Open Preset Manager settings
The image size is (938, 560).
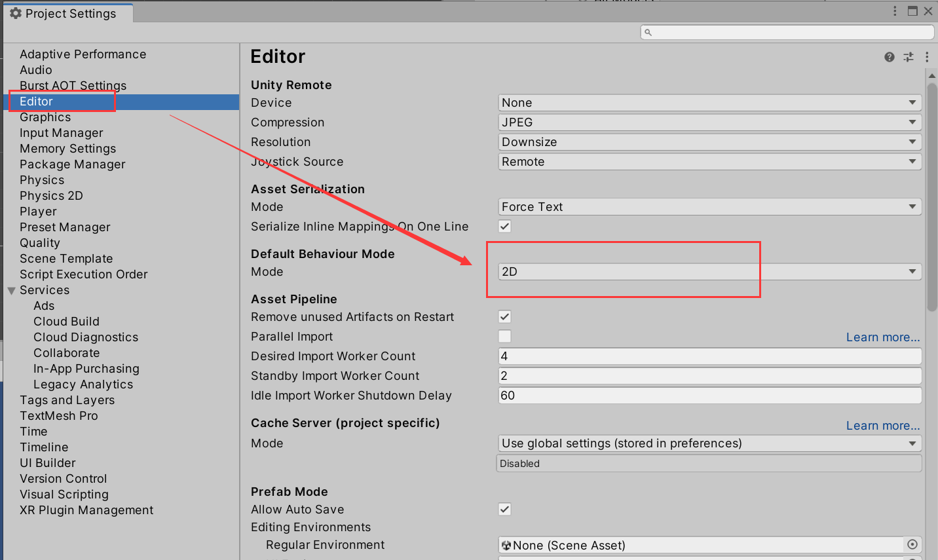[x=65, y=227]
